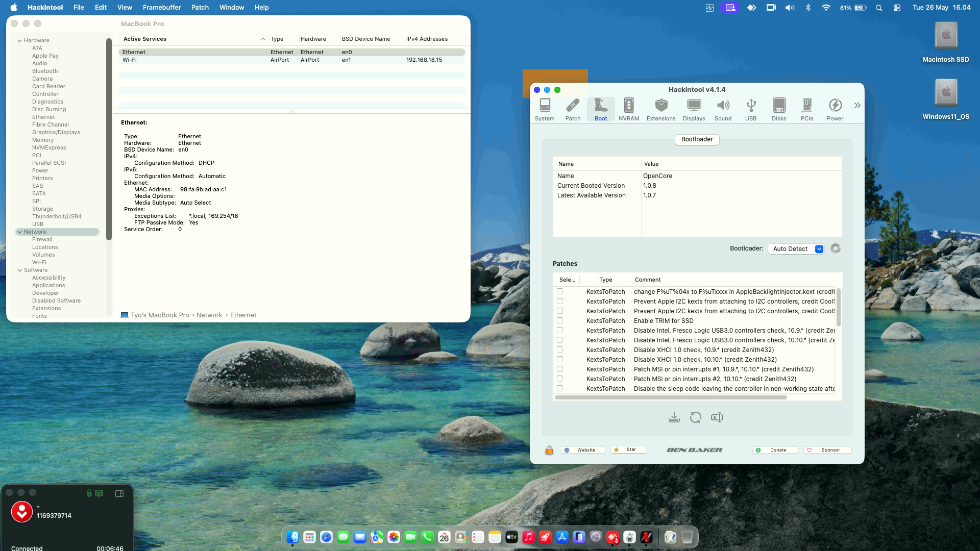Collapse the Network section in sidebar

[x=20, y=232]
